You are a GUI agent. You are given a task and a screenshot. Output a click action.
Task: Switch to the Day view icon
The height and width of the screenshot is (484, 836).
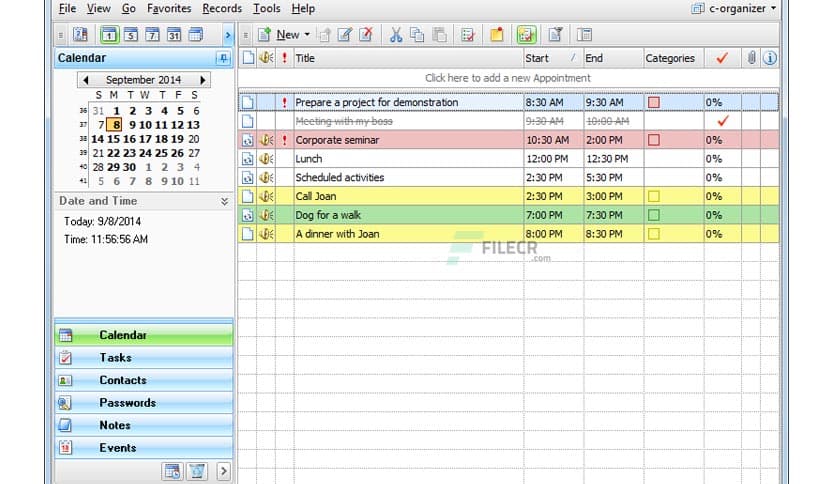click(x=109, y=35)
